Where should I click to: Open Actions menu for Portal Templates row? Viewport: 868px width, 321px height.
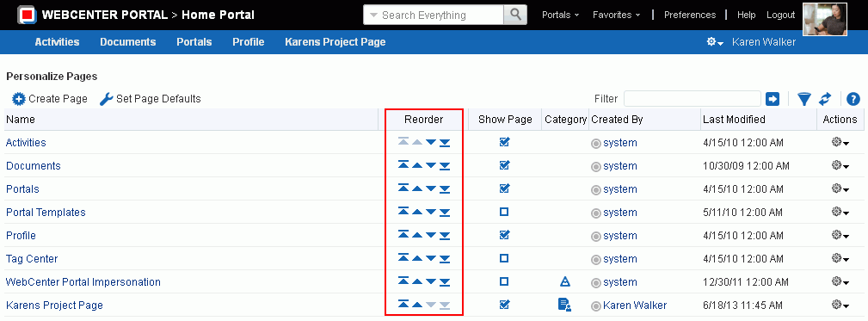pyautogui.click(x=840, y=213)
